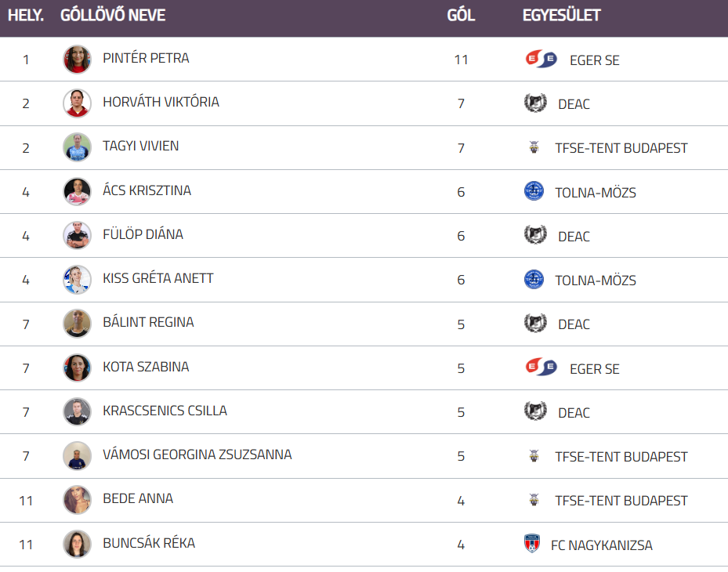Click the Eger SE logo beside Pintér Petra

pyautogui.click(x=541, y=59)
